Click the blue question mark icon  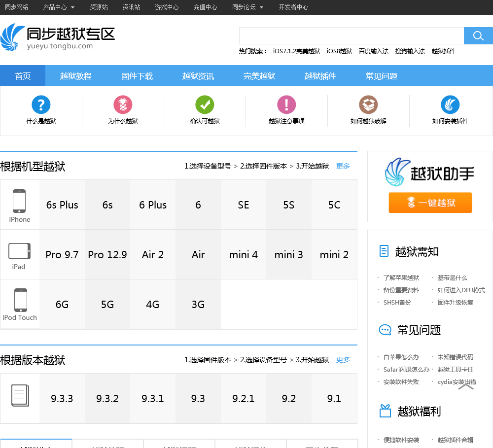[x=41, y=104]
